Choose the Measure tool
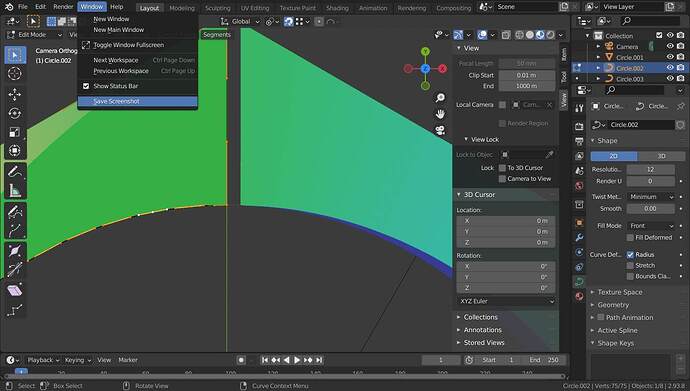Screen dimensions: 690x391 (15, 190)
